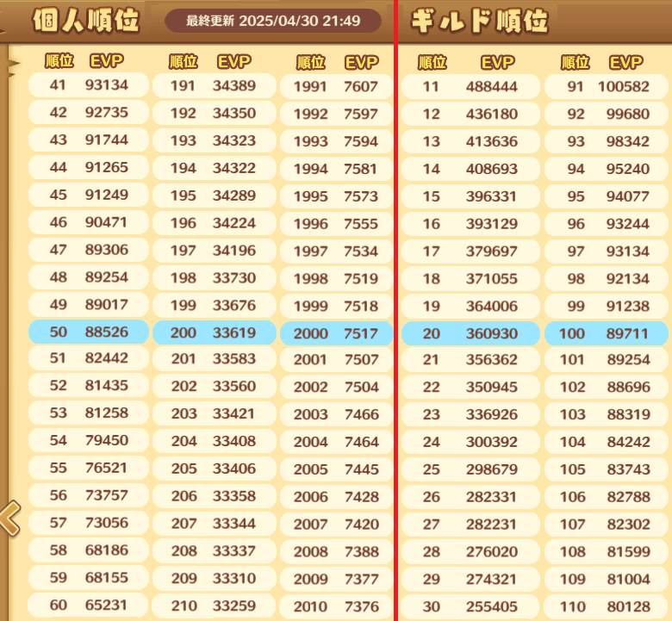672x621 pixels.
Task: Select guild rank 107 row showing 82302
Action: click(607, 525)
